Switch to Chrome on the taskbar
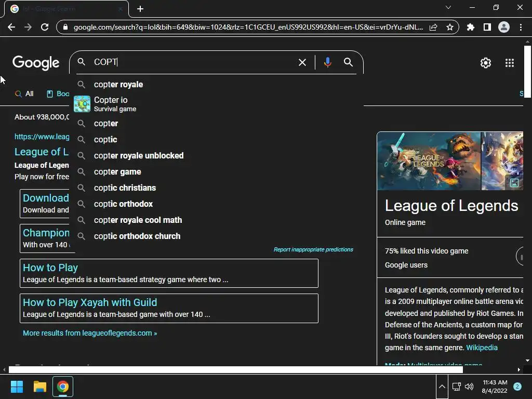532x399 pixels. (x=63, y=387)
